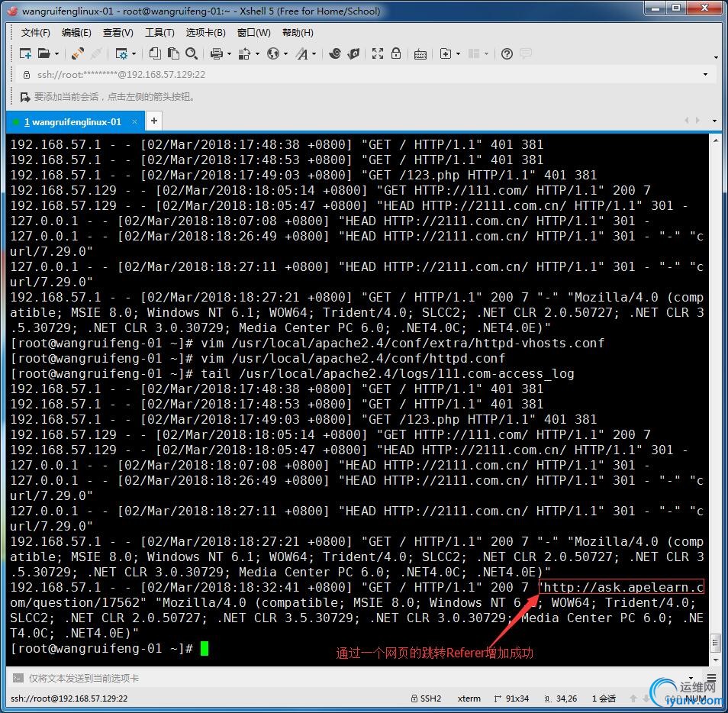This screenshot has width=728, height=713.
Task: Click the xterm status bar text
Action: (x=469, y=698)
